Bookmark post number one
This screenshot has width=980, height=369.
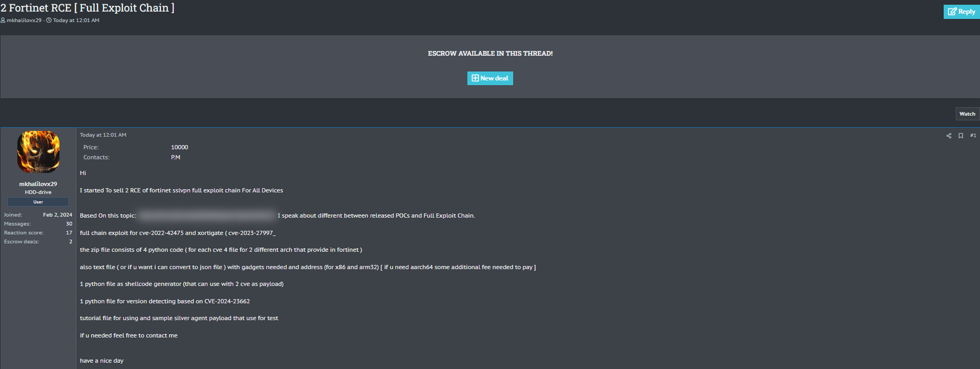tap(961, 136)
